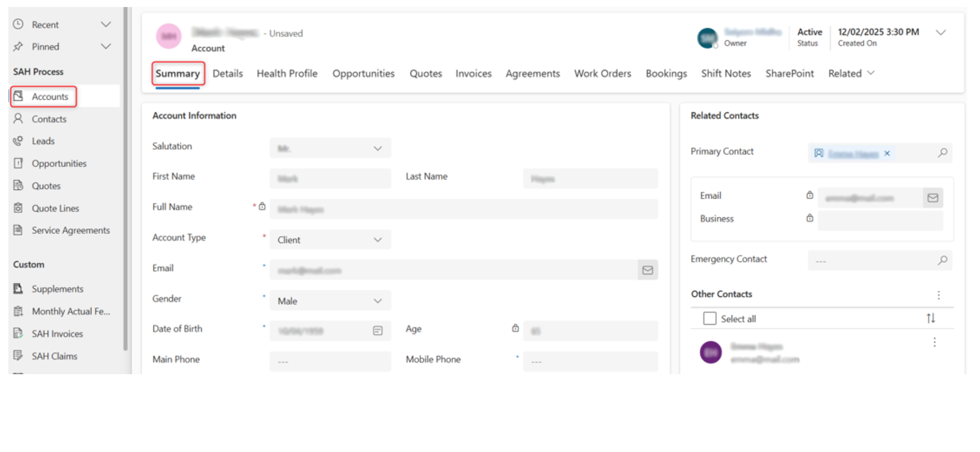Tick the Select all checkbox
The height and width of the screenshot is (452, 980).
710,318
